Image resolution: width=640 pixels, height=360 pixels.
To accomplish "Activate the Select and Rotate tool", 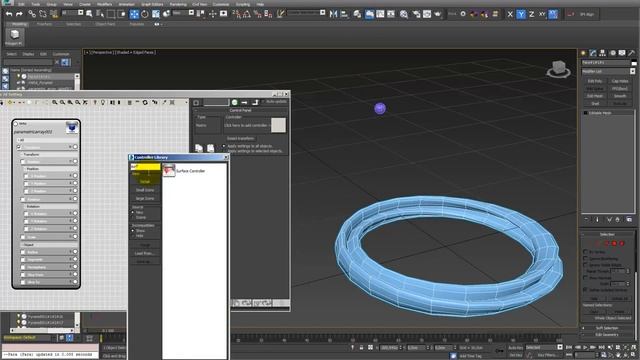I will (145, 14).
